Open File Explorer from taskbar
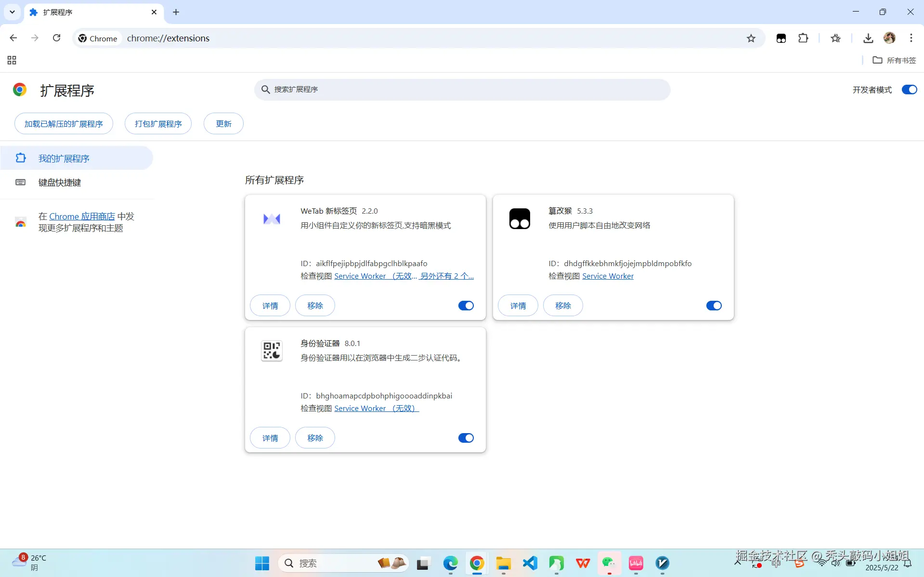 504,563
